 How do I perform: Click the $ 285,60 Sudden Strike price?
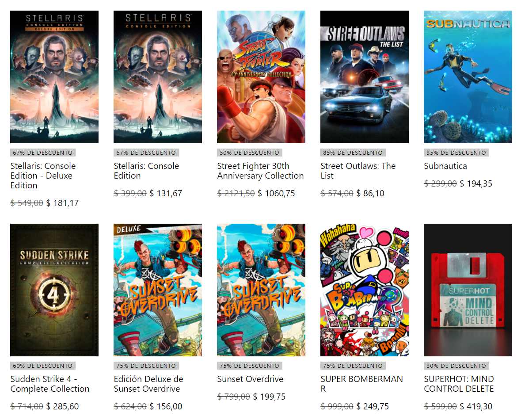coord(62,406)
